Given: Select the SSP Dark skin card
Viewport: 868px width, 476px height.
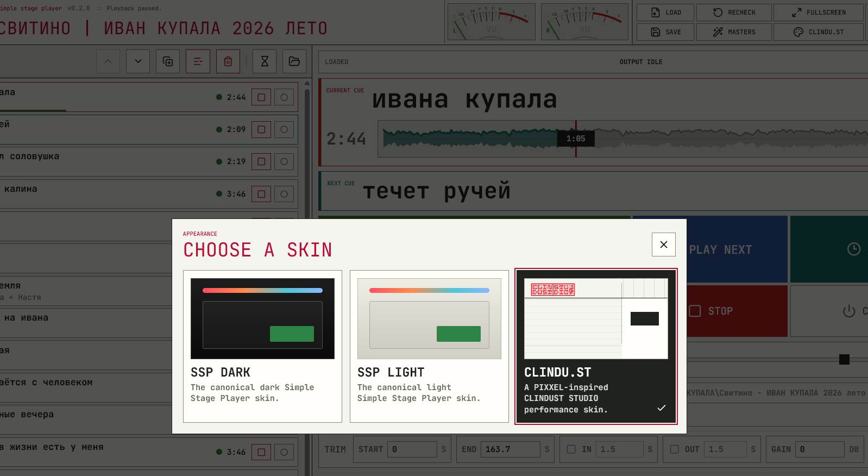Looking at the screenshot, I should (x=262, y=346).
